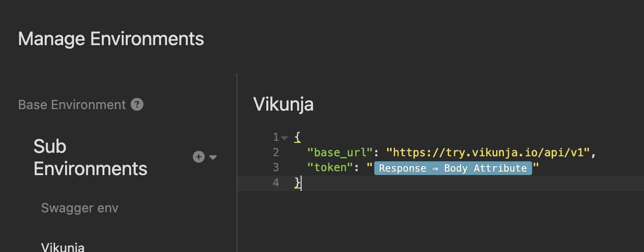Image resolution: width=644 pixels, height=252 pixels.
Task: Select the Base Environment entry
Action: click(72, 105)
